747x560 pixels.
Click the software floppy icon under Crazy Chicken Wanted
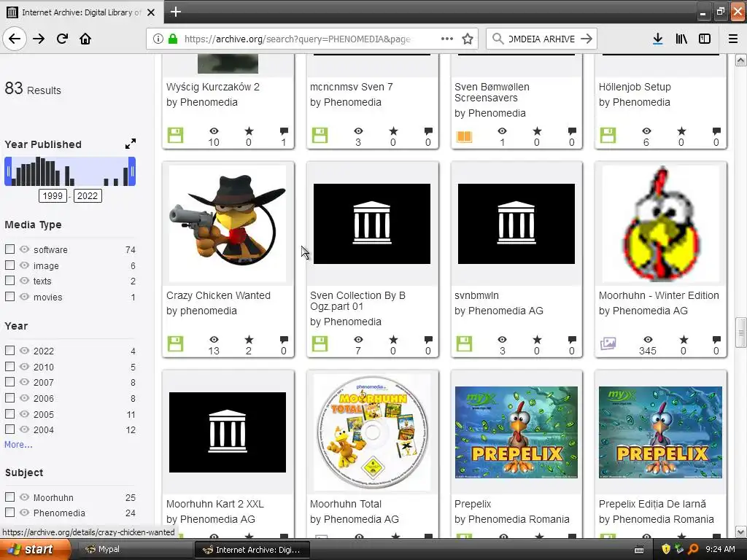pos(175,344)
